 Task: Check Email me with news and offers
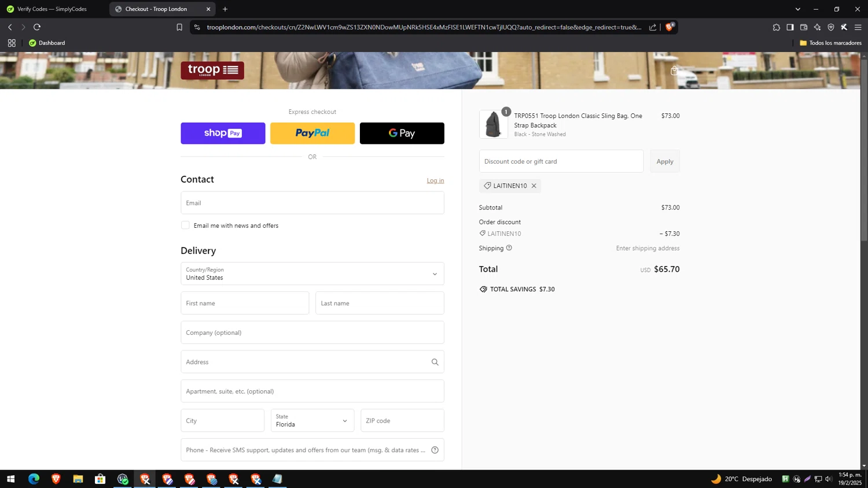pyautogui.click(x=185, y=225)
